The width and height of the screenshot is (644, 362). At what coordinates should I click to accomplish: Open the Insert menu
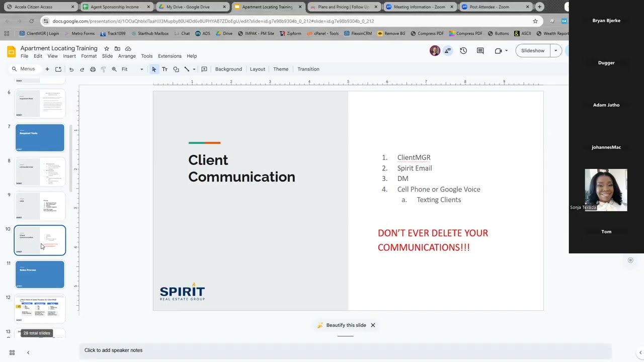pos(69,56)
